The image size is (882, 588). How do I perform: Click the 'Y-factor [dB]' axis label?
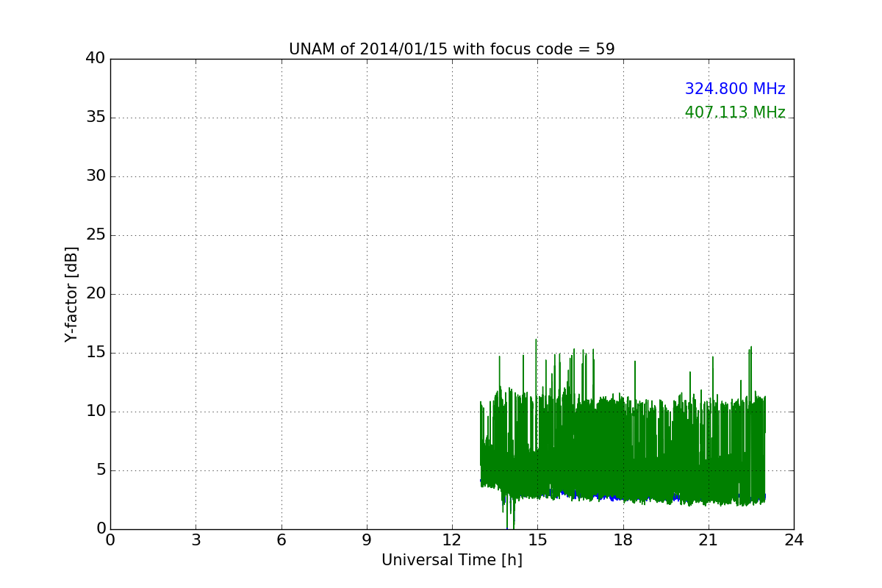point(71,294)
